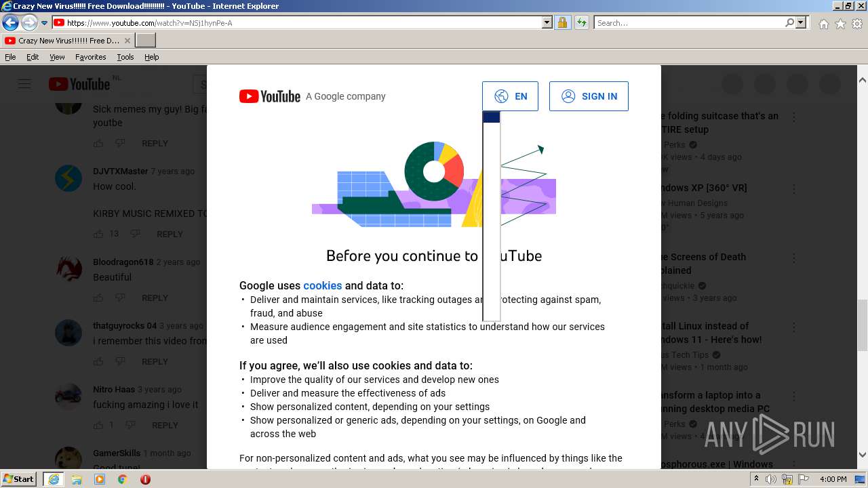Open the Favorites menu
This screenshot has width=868, height=488.
(90, 57)
